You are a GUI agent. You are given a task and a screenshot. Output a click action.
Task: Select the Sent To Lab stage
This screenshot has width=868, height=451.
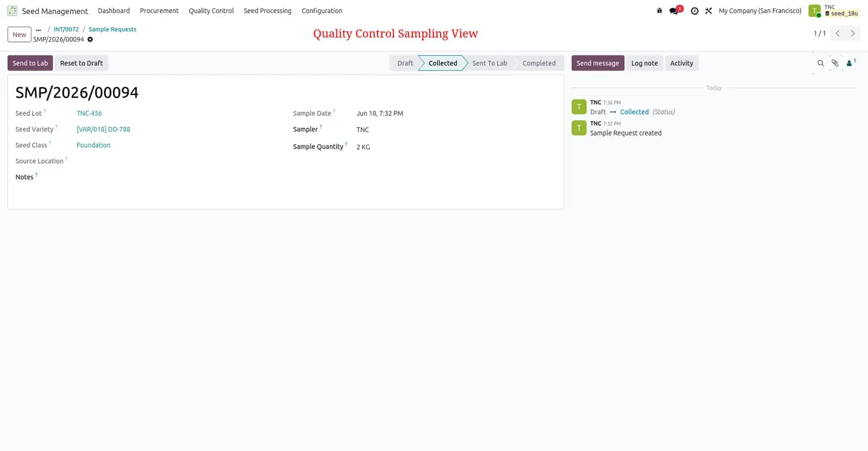tap(490, 63)
